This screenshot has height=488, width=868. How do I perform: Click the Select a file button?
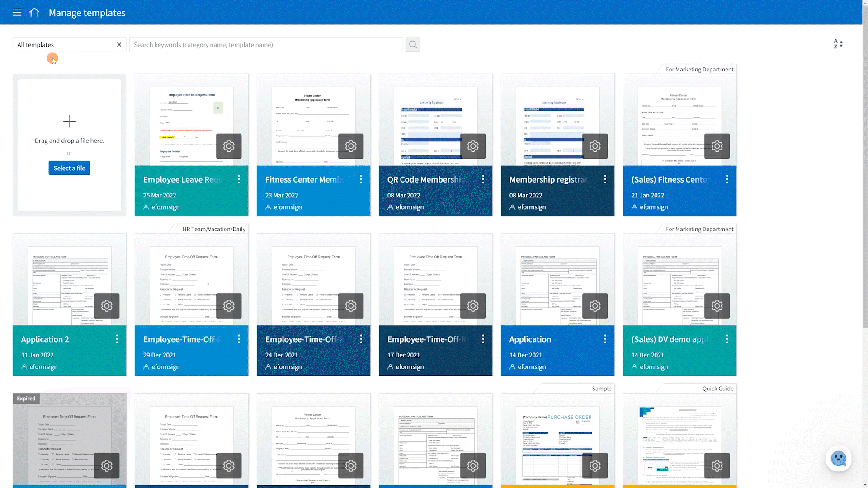pos(69,168)
